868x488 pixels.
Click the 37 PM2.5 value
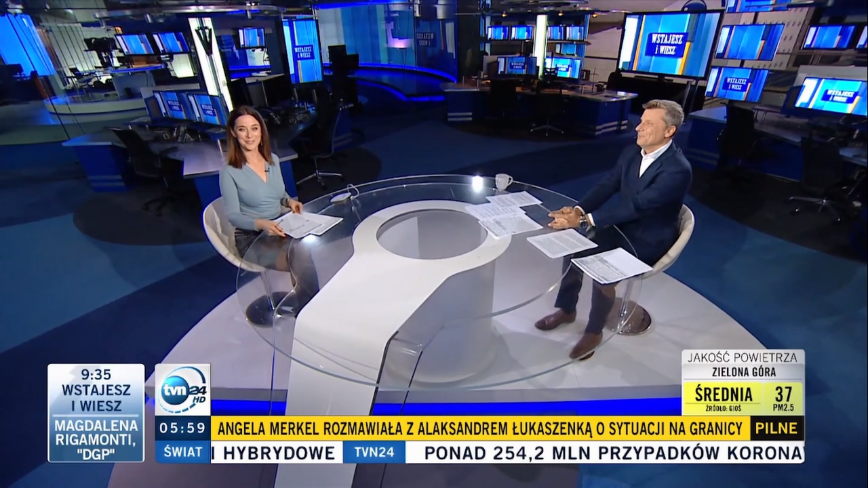(783, 398)
